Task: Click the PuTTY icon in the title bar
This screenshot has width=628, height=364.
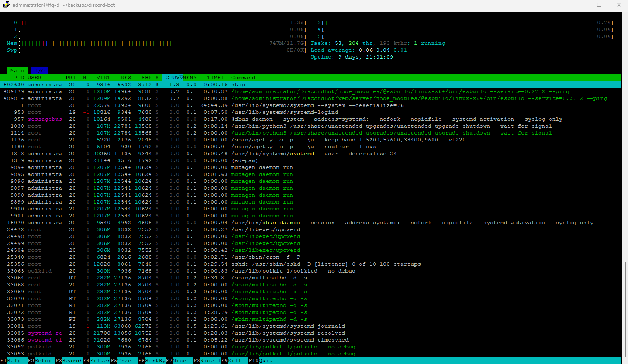Action: [6, 5]
